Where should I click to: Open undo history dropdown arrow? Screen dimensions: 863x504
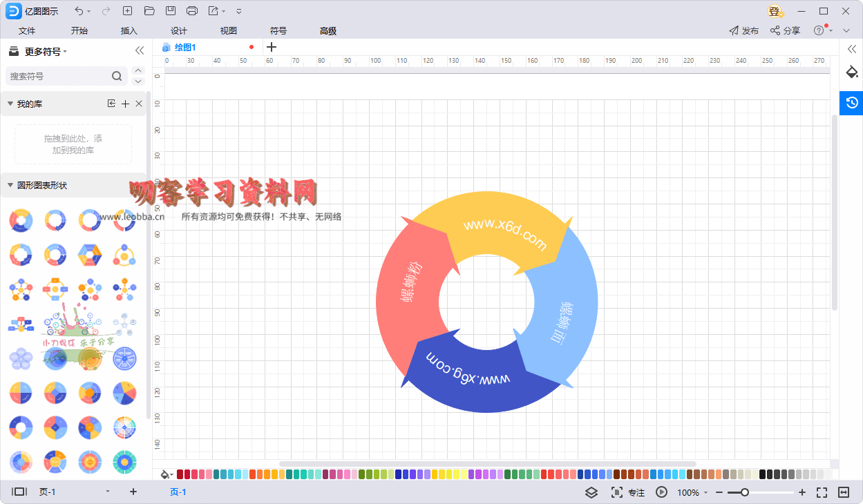(89, 12)
